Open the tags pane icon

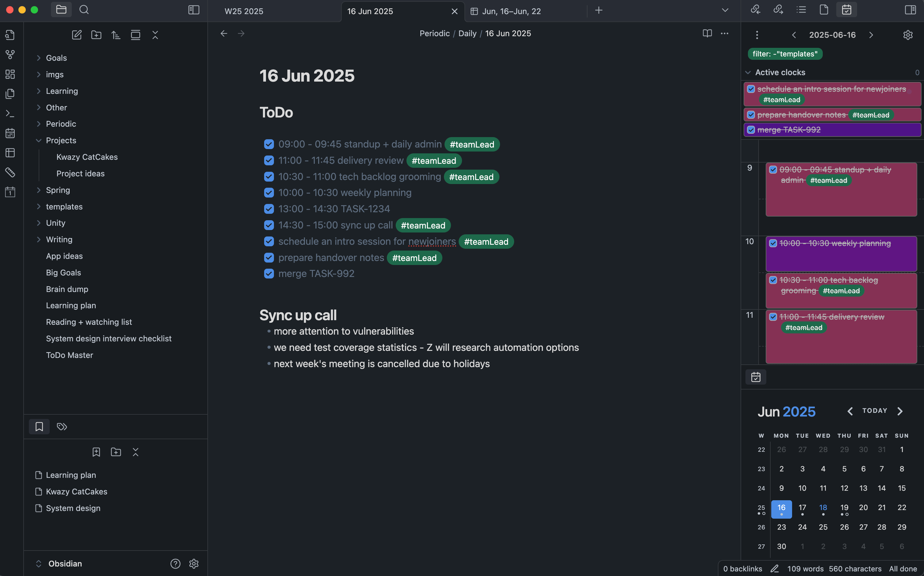point(62,427)
